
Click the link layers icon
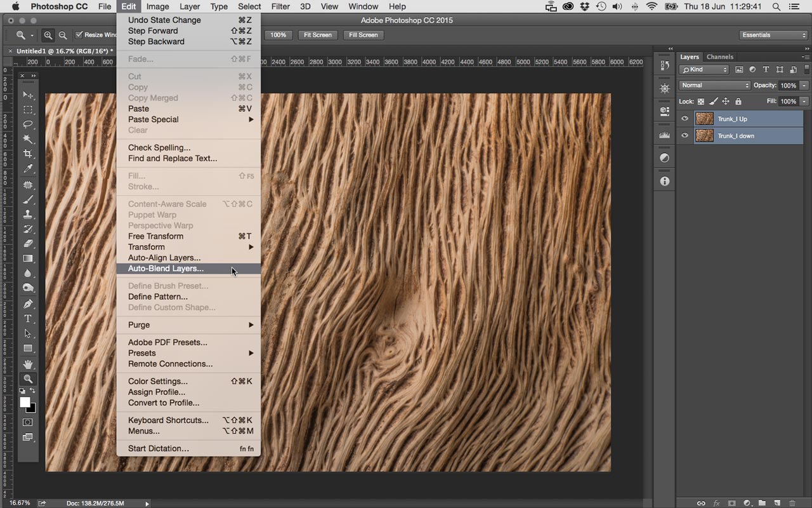point(701,503)
